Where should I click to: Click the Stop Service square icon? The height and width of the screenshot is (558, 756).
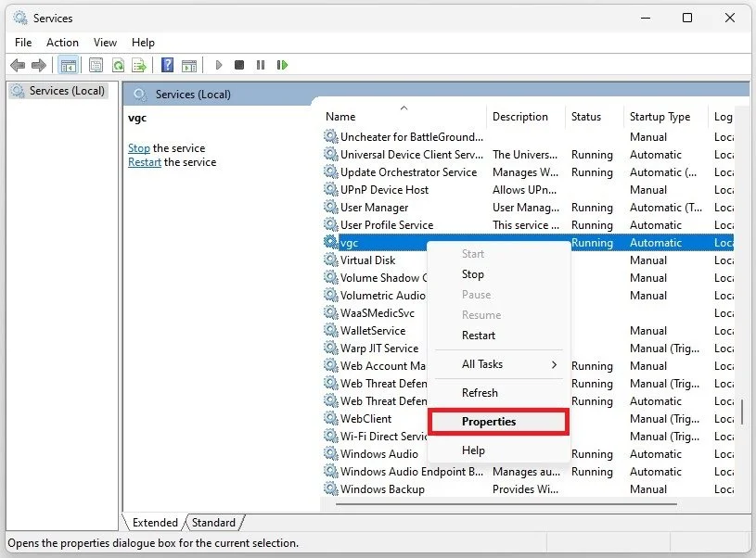[x=239, y=65]
